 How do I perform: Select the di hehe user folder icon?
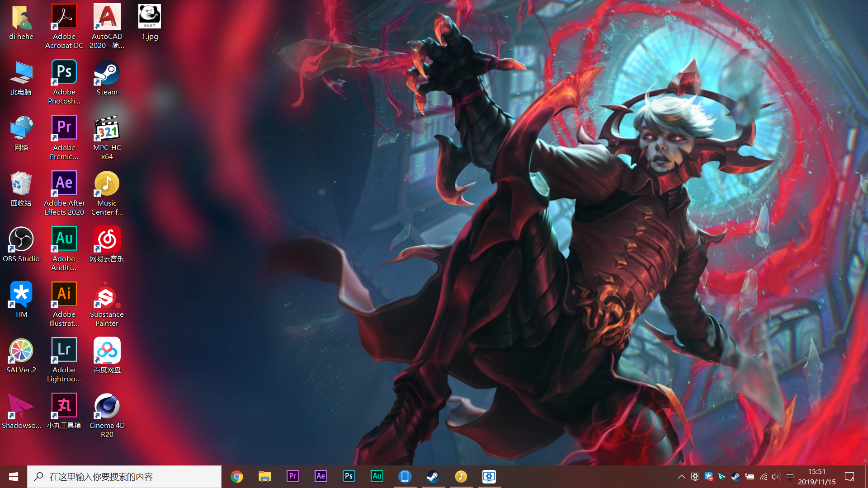click(21, 23)
